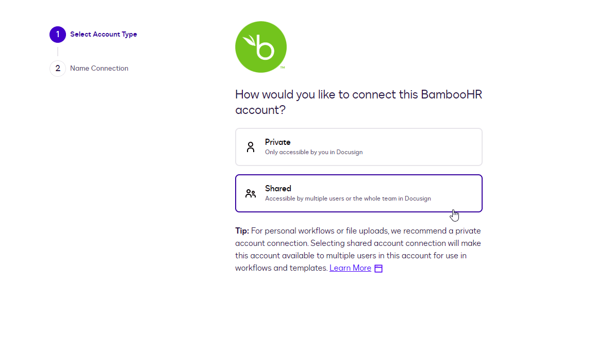Choose the Shared account option card
Image resolution: width=610 pixels, height=364 pixels.
click(x=358, y=193)
